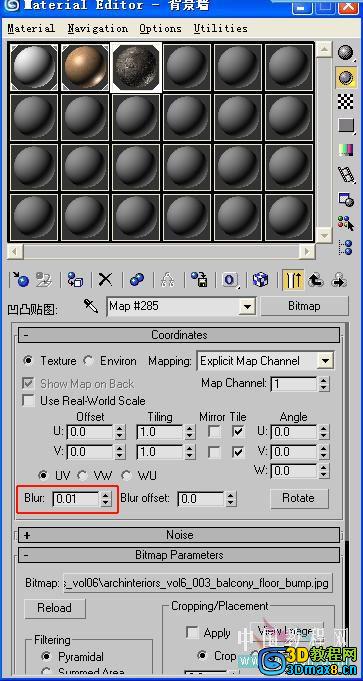The image size is (363, 681).
Task: Click the Bitmap type button
Action: click(304, 306)
